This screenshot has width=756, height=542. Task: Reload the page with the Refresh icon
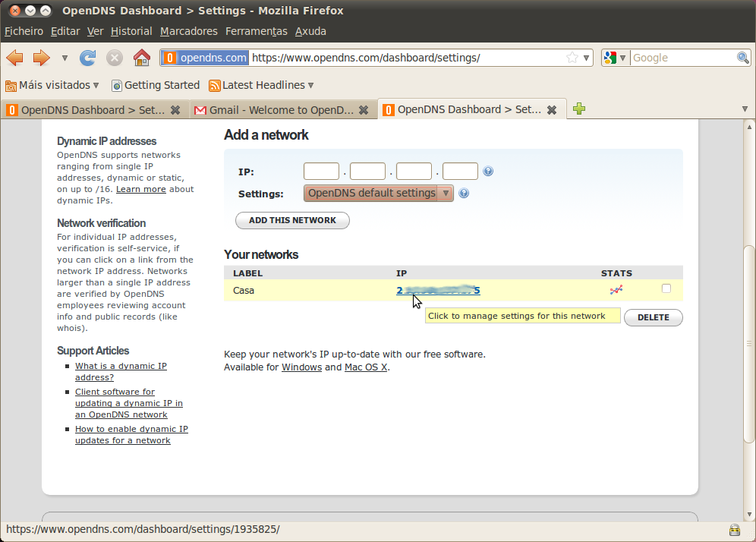(x=88, y=58)
